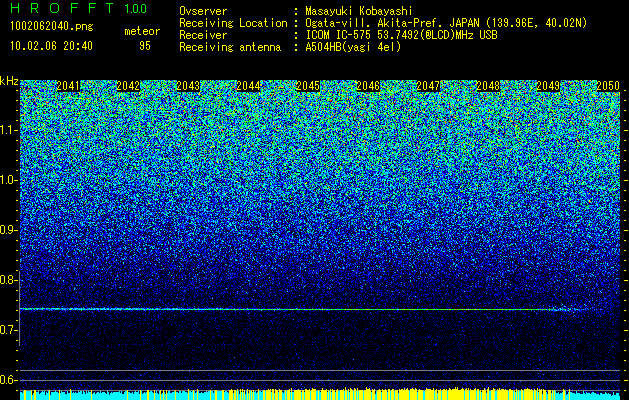Click the 0.8 frequency axis label

coord(9,280)
